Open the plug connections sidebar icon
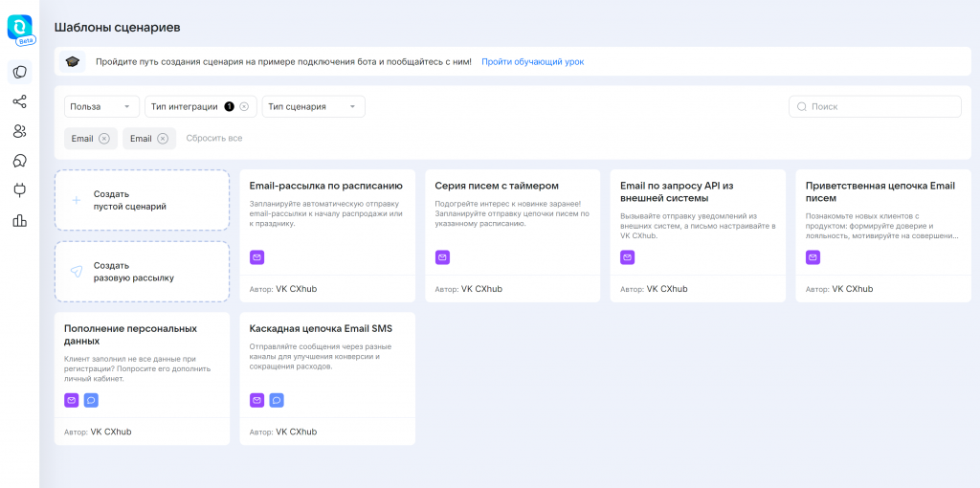The height and width of the screenshot is (488, 980). (19, 190)
